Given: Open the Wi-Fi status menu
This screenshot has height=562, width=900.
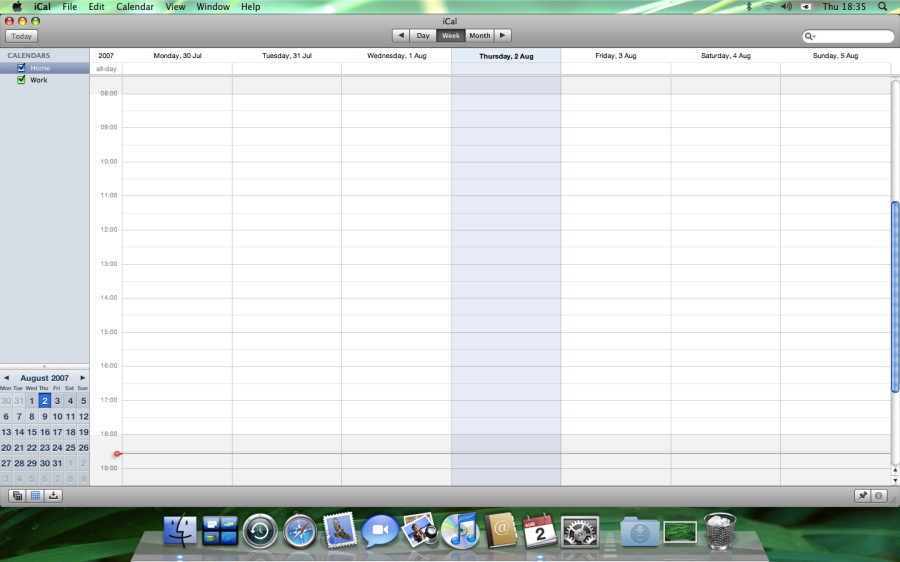Looking at the screenshot, I should click(x=768, y=6).
